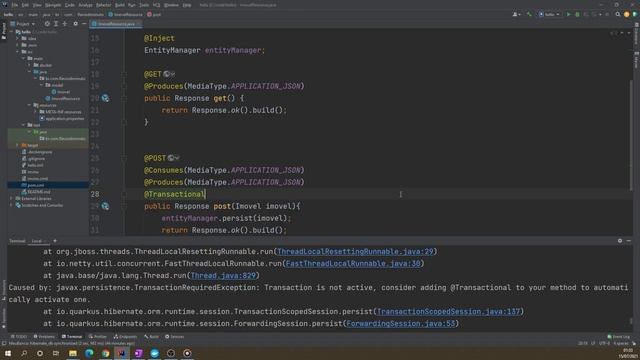The image size is (640, 360).
Task: Click gutter endpoint icon on line 20
Action: (105, 98)
